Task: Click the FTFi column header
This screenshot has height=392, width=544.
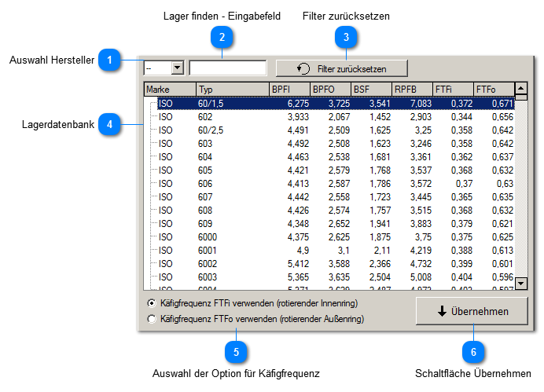Action: [x=453, y=90]
